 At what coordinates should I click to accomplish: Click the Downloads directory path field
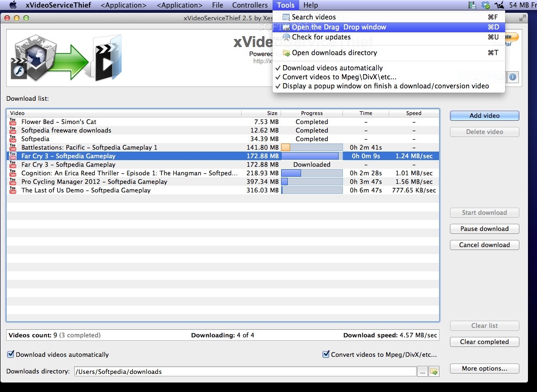[x=245, y=372]
